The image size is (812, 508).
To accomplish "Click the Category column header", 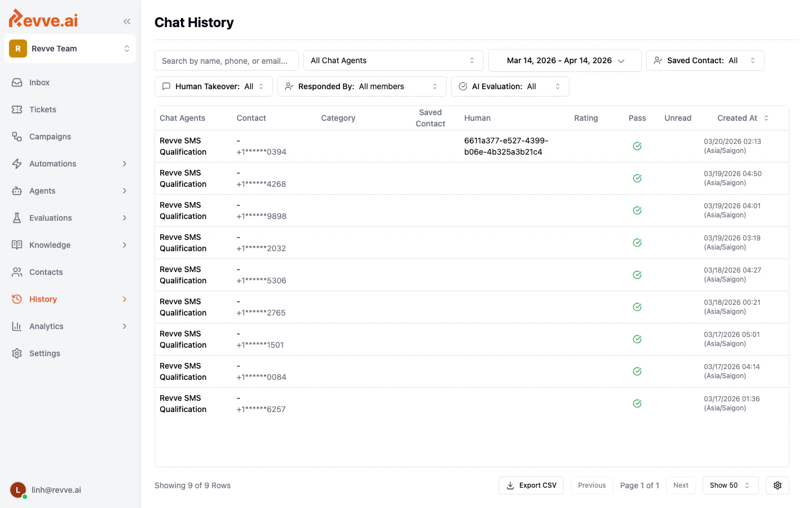I will point(338,118).
